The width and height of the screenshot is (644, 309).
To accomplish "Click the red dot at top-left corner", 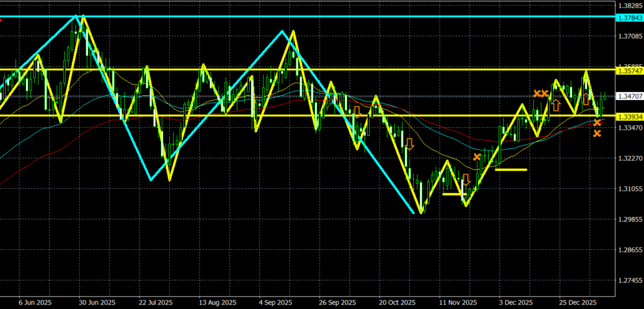I will (x=1, y=21).
